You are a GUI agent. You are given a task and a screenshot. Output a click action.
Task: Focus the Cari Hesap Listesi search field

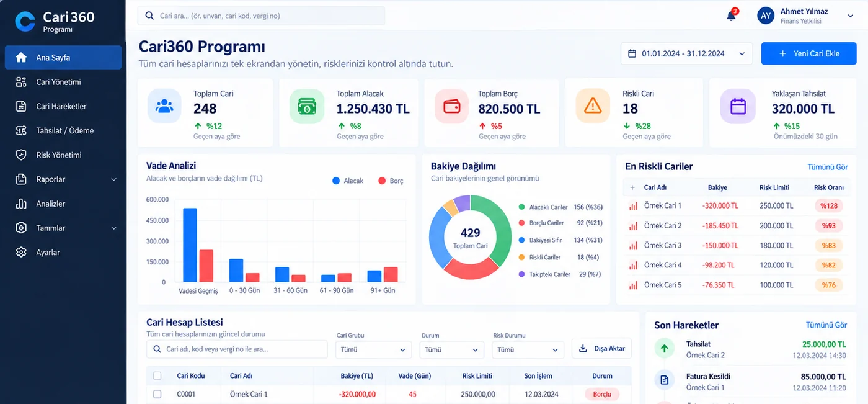pyautogui.click(x=237, y=349)
